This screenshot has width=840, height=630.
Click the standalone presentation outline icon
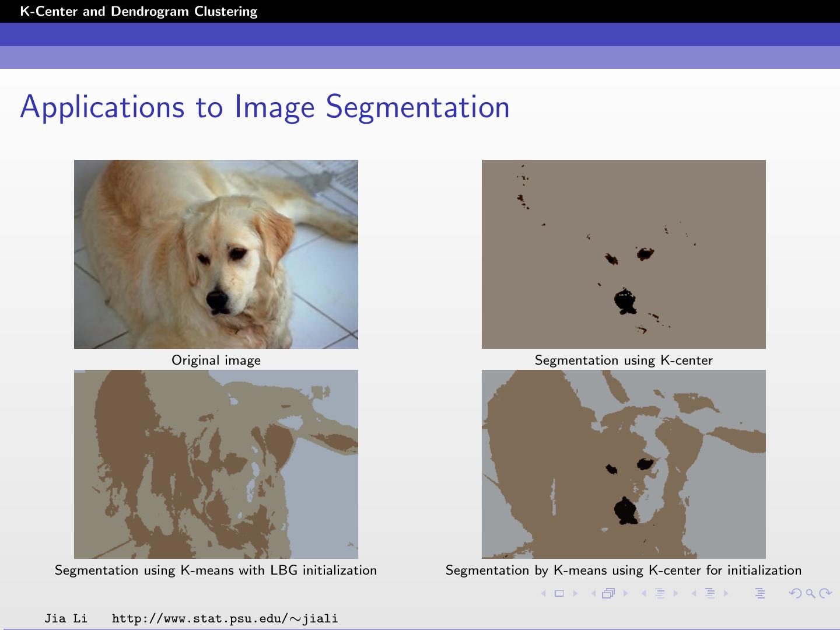tap(759, 593)
